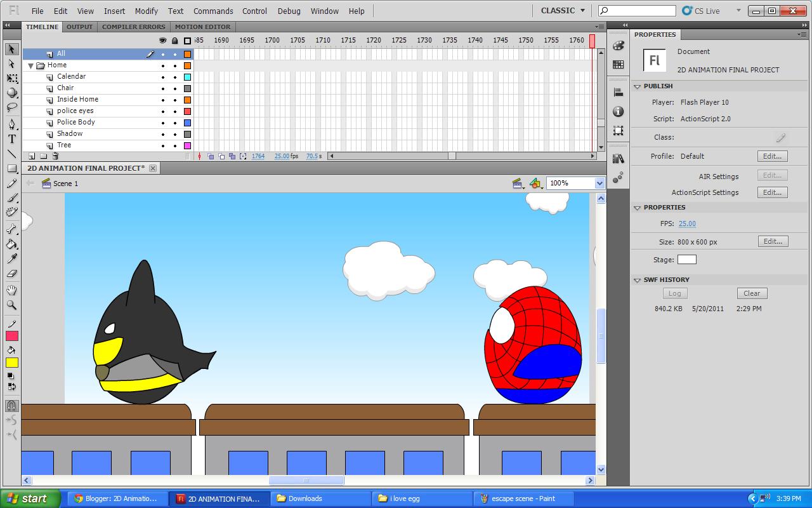Open the CLASSIC workspace dropdown
This screenshot has height=508, width=812.
[x=563, y=11]
